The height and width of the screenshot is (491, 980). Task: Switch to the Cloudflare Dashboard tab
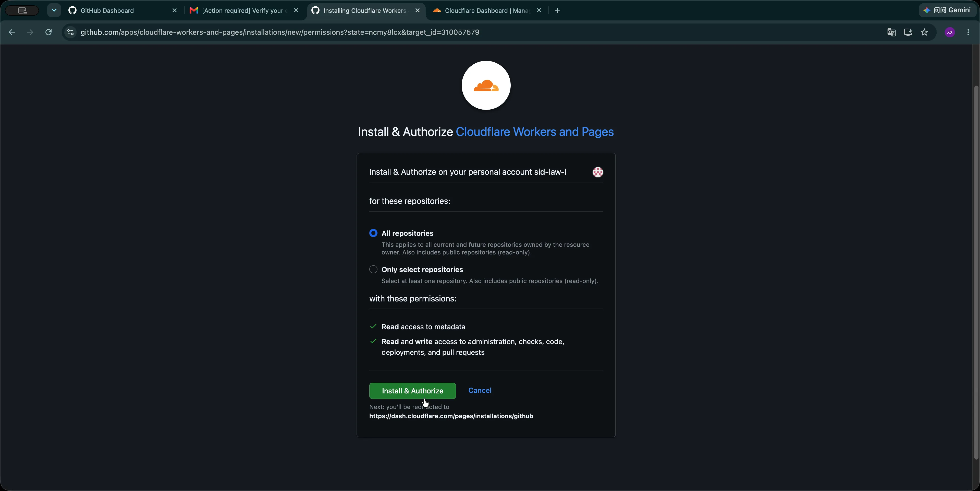pos(487,10)
